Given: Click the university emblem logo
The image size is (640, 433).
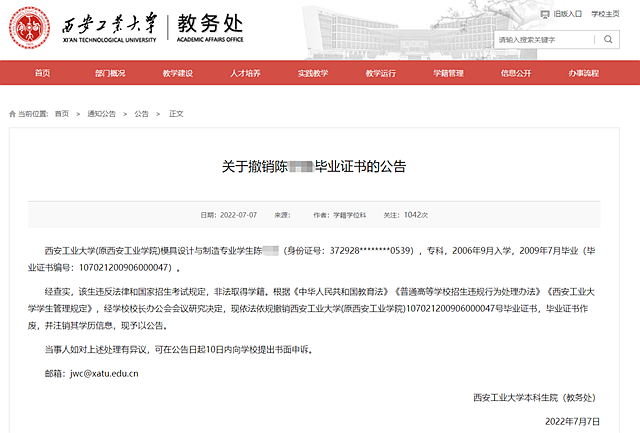Looking at the screenshot, I should [29, 28].
